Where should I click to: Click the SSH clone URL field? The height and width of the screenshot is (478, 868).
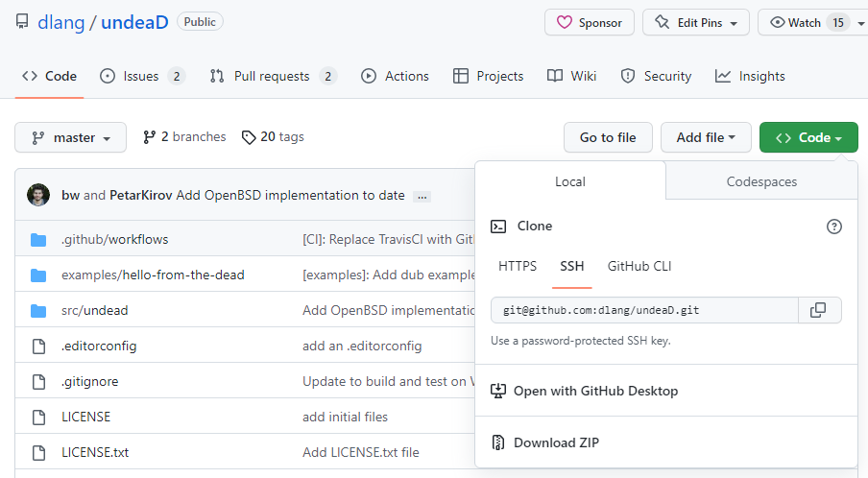coord(644,310)
